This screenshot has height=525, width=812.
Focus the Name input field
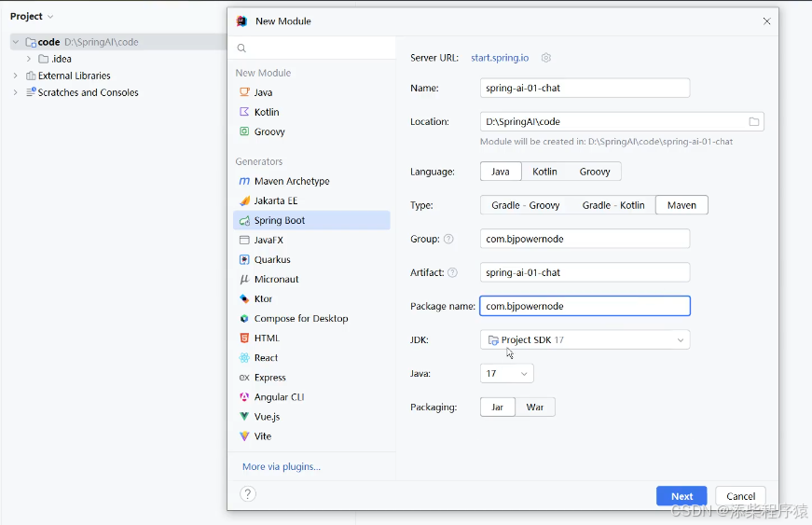585,88
